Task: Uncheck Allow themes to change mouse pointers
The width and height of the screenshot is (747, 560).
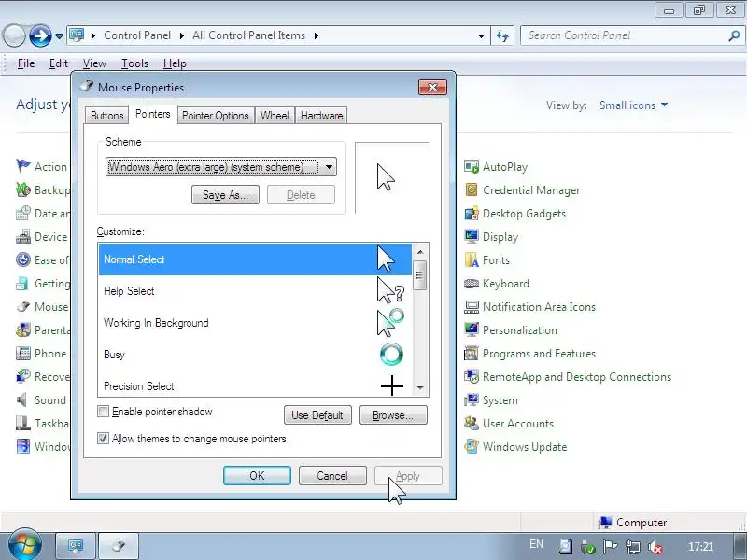Action: (103, 438)
